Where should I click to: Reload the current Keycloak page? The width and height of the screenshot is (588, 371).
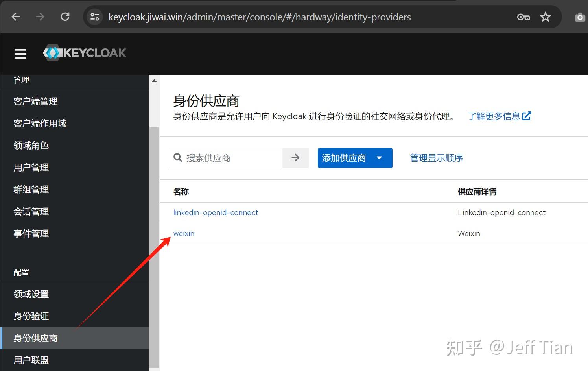[x=65, y=17]
